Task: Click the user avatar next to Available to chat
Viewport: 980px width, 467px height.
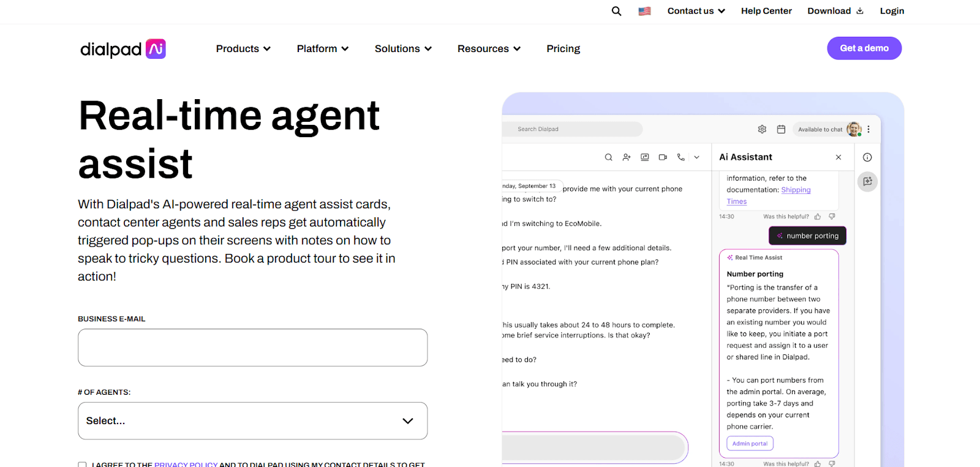Action: (x=854, y=129)
